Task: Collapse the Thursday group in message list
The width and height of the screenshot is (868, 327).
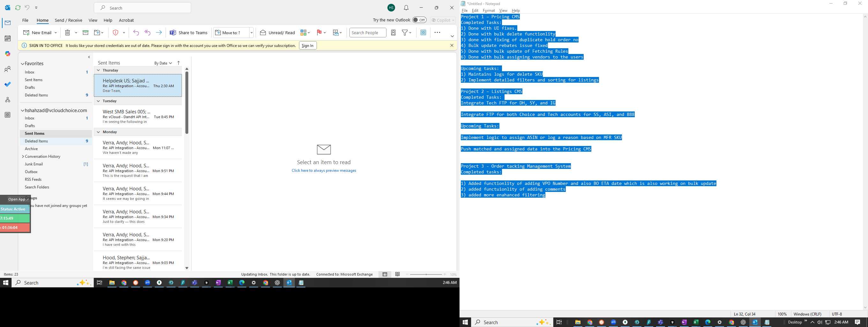Action: click(98, 70)
